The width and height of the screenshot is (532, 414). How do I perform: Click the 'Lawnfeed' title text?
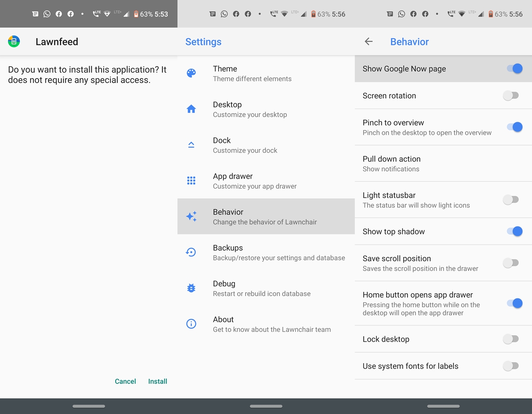point(57,42)
